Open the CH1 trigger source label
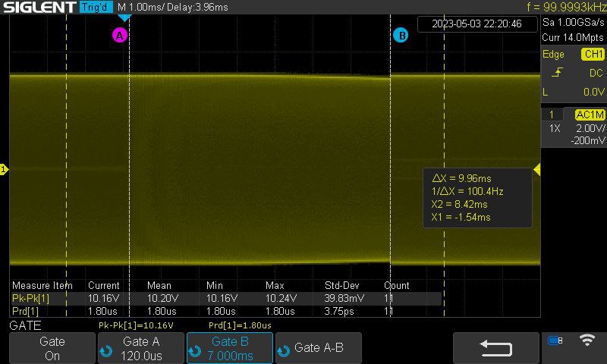The height and width of the screenshot is (364, 607). pyautogui.click(x=593, y=54)
